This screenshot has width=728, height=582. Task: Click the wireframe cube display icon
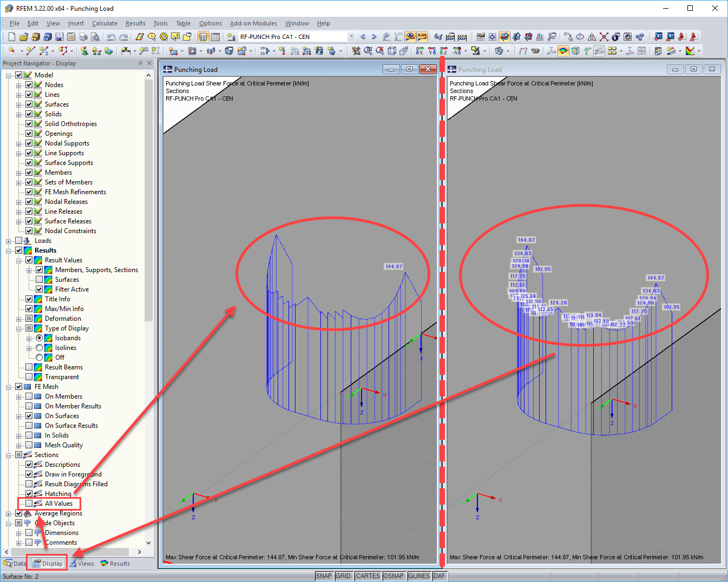pos(392,51)
